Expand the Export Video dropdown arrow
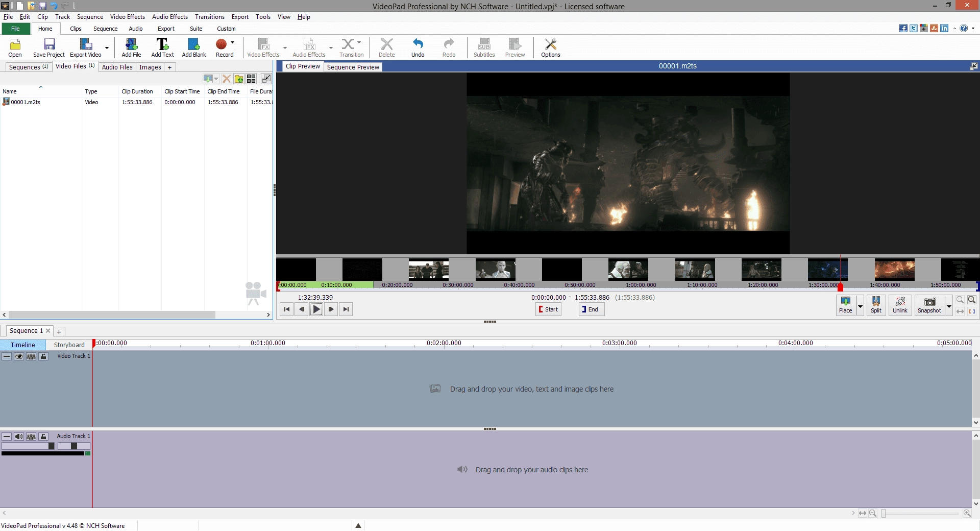 click(x=107, y=48)
